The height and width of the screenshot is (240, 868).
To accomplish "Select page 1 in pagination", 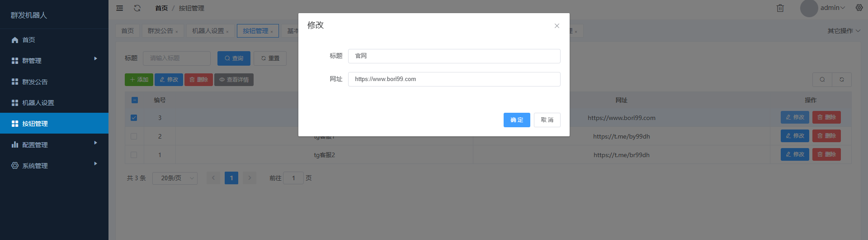I will tap(231, 178).
